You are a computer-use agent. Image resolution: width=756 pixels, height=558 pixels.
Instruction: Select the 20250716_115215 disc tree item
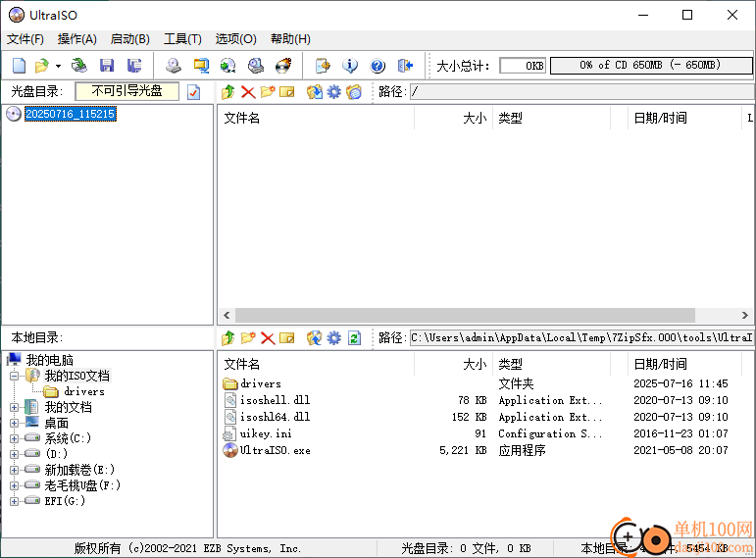coord(71,114)
